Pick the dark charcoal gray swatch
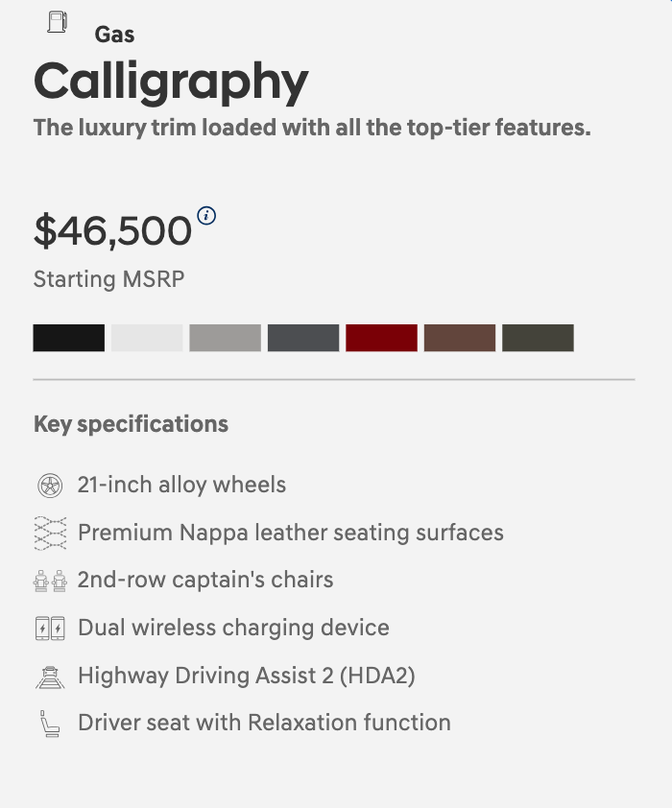 pos(303,338)
